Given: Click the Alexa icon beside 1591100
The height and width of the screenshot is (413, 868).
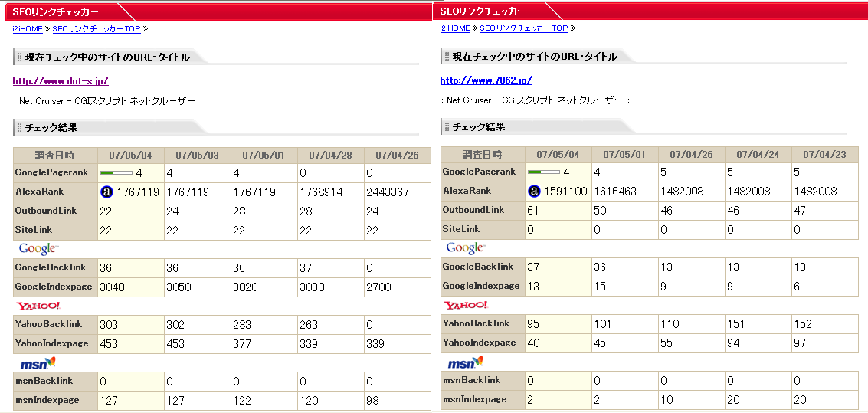Looking at the screenshot, I should coord(536,192).
